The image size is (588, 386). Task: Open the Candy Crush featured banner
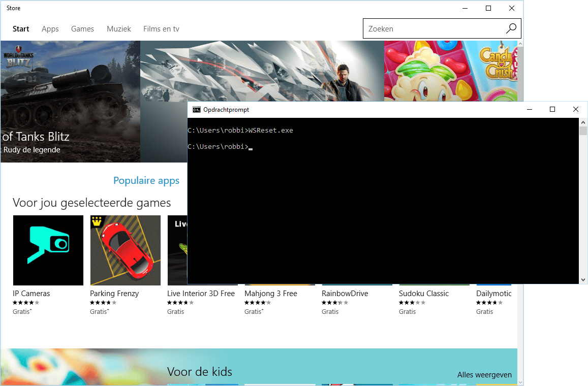(451, 71)
